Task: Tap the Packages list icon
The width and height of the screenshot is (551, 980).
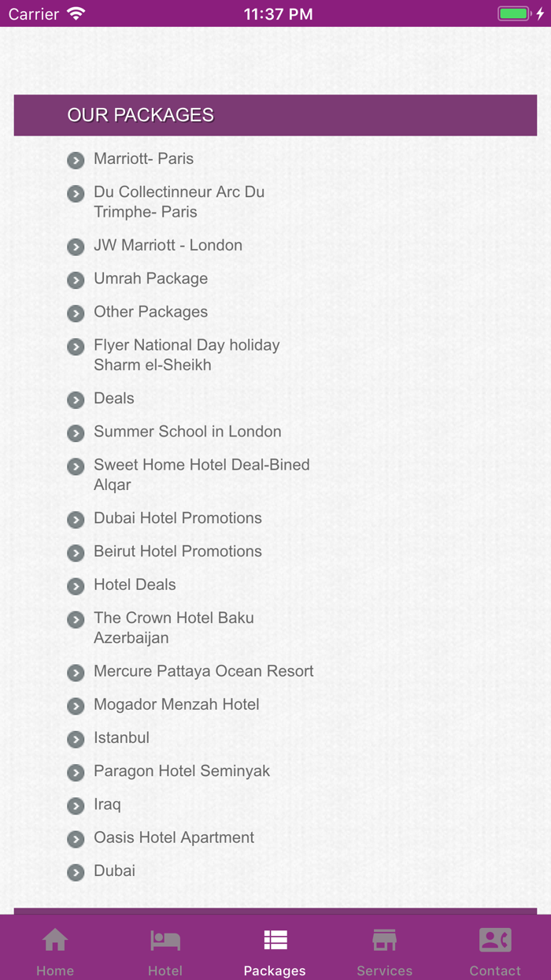Action: [x=275, y=939]
